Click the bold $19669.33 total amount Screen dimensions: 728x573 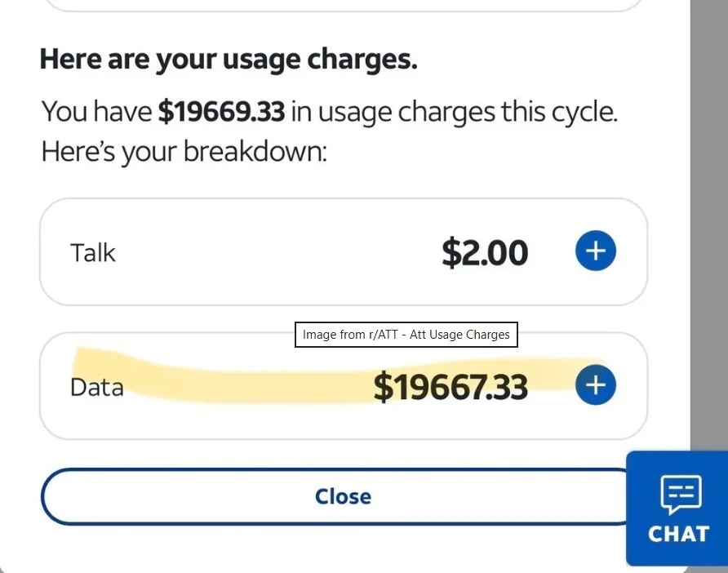point(221,112)
